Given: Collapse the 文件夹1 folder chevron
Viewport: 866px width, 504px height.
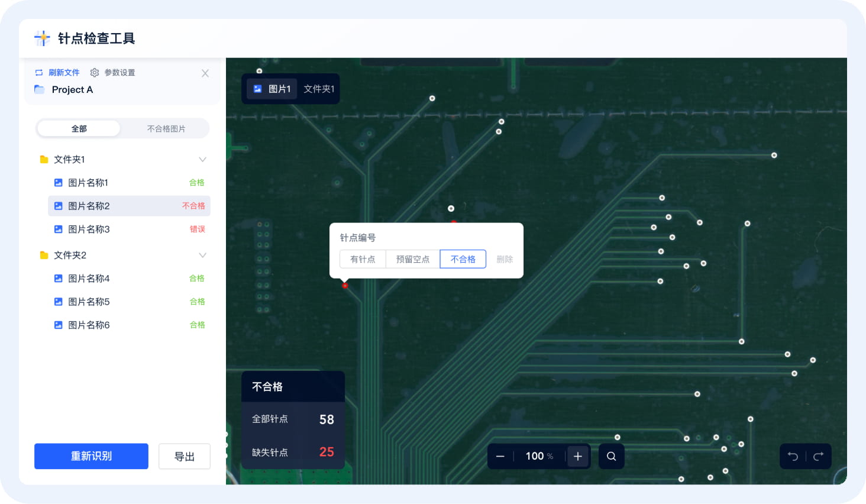Looking at the screenshot, I should [x=202, y=160].
